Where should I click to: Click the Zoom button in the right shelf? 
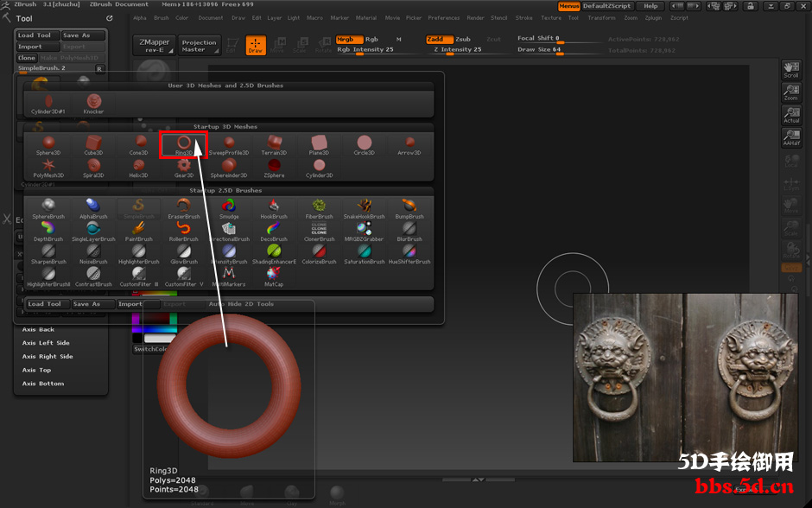tap(790, 92)
